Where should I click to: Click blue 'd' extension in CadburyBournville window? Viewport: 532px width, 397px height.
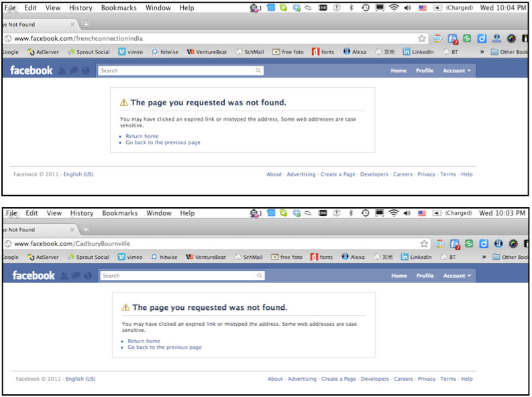click(x=484, y=243)
